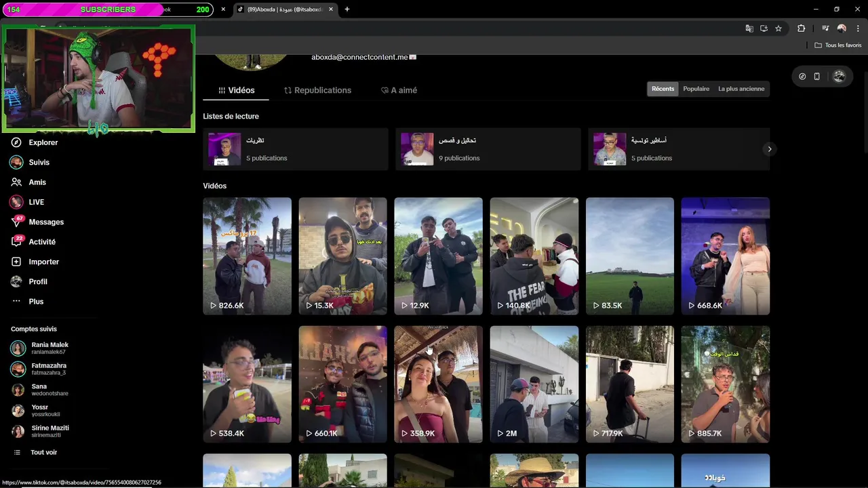Expand followed accounts with Tout voir
868x488 pixels.
(x=43, y=452)
